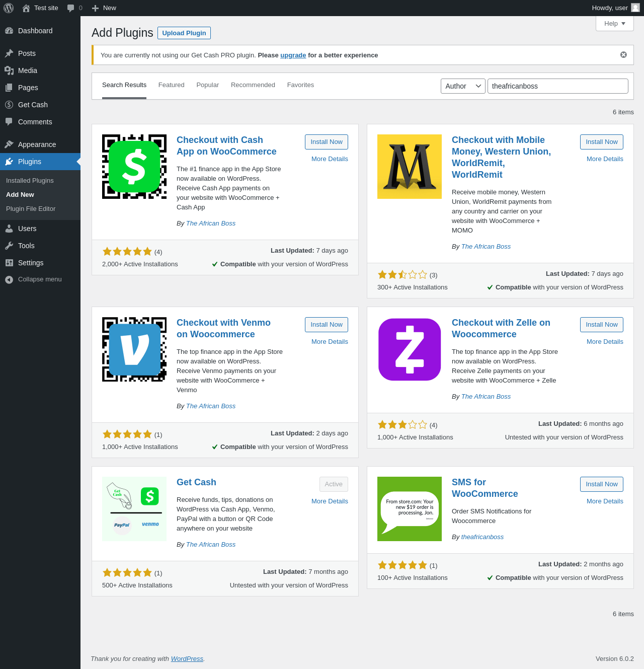Screen dimensions: 644x669
Task: Open Posts menu in sidebar
Action: coord(40,53)
